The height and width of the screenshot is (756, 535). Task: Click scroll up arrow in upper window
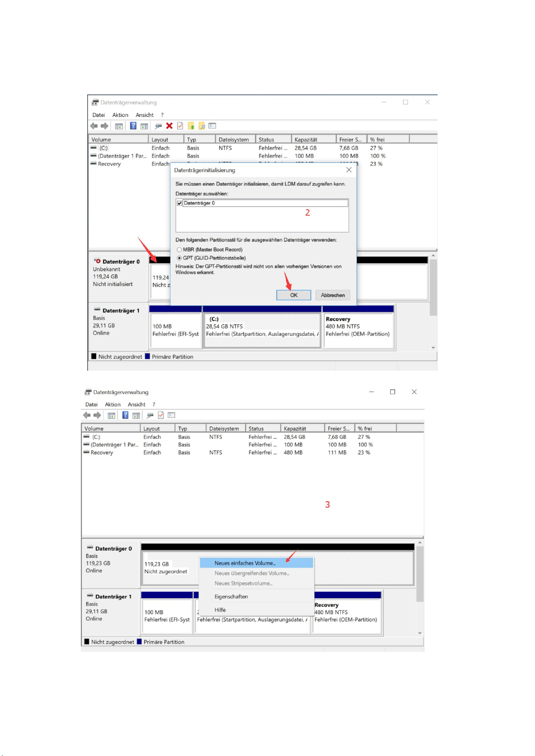[x=433, y=256]
